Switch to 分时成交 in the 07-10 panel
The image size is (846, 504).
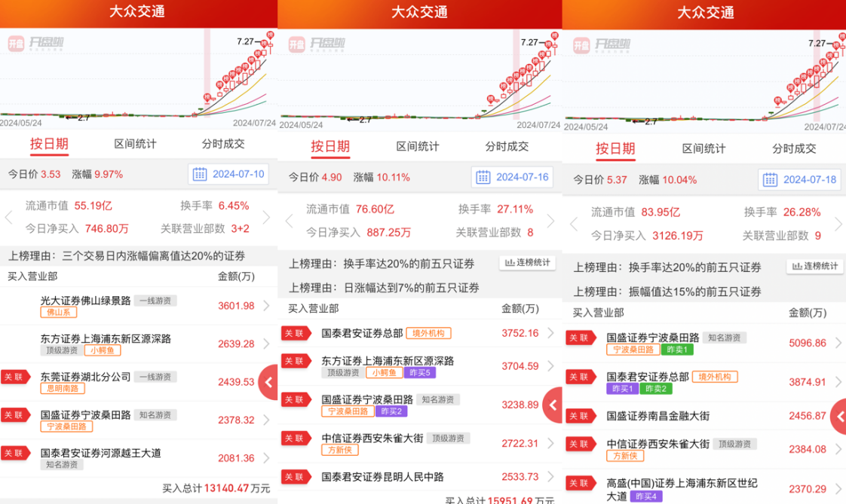click(223, 144)
